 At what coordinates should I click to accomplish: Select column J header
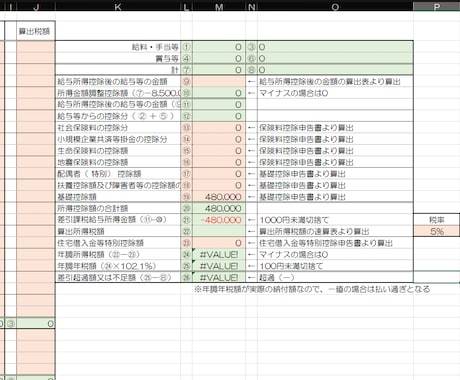tap(36, 6)
